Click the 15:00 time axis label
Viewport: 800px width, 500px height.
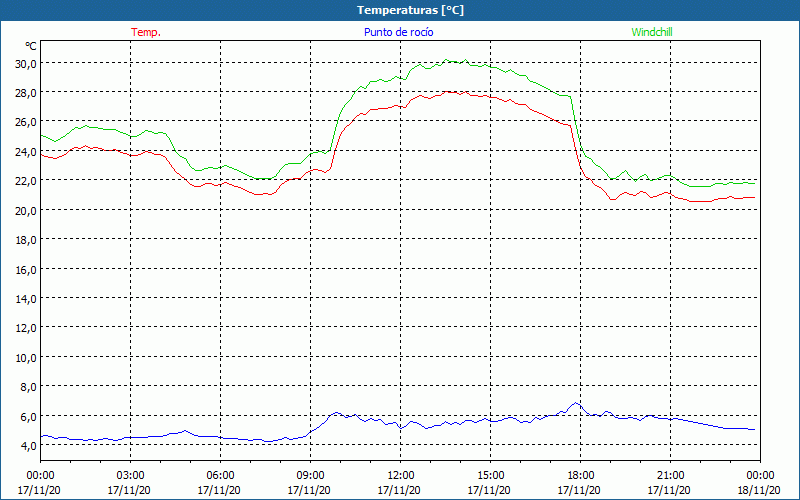490,476
